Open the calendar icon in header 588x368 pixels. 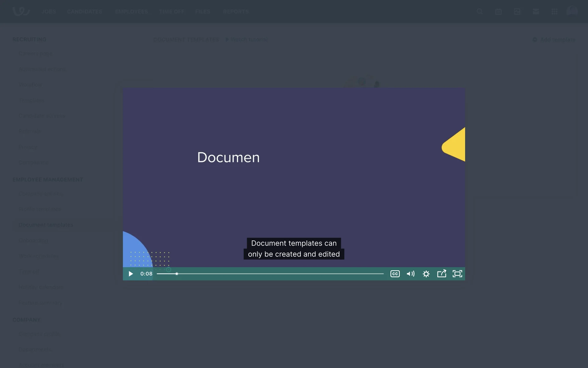pyautogui.click(x=498, y=12)
